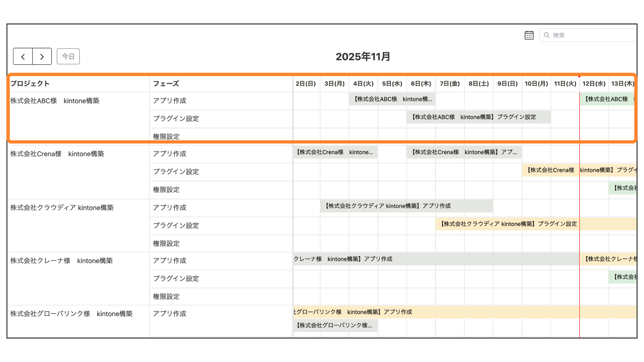Go to previous period with left arrow
Screen dimensions: 644x362
tap(23, 57)
